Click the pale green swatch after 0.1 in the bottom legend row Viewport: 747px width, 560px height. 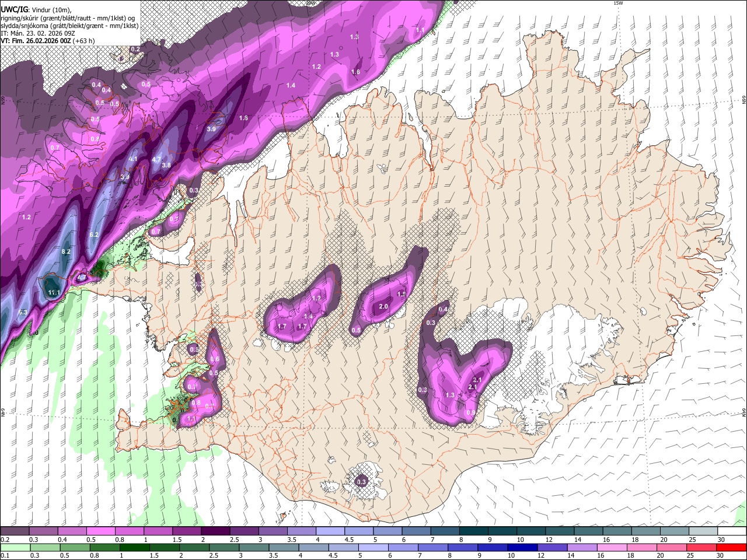pos(15,547)
